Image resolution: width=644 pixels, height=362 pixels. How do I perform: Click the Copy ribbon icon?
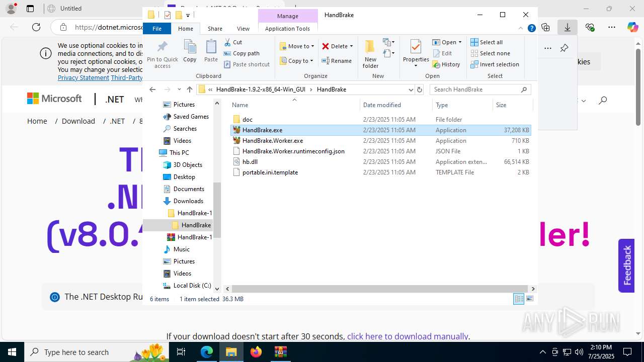tap(190, 51)
